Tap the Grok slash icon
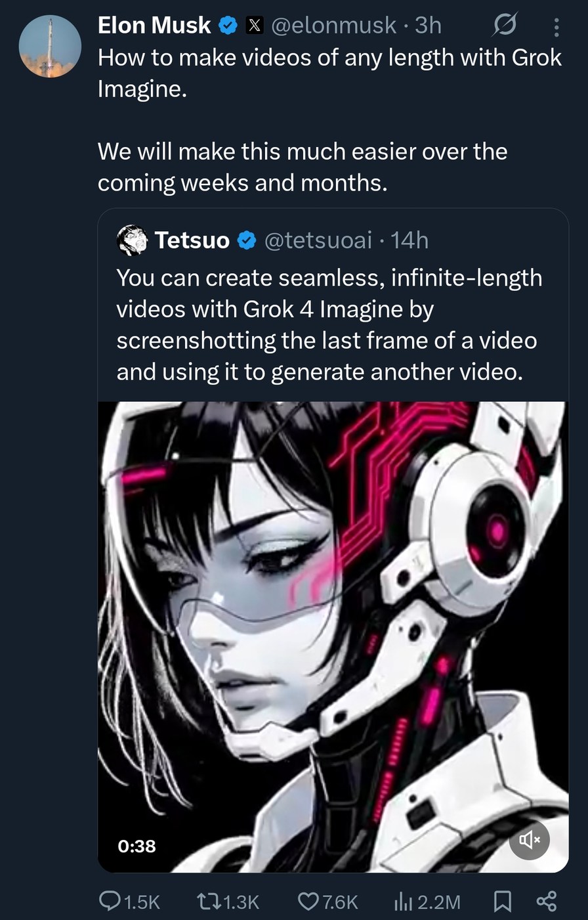Screen dimensions: 588x920 (505, 26)
